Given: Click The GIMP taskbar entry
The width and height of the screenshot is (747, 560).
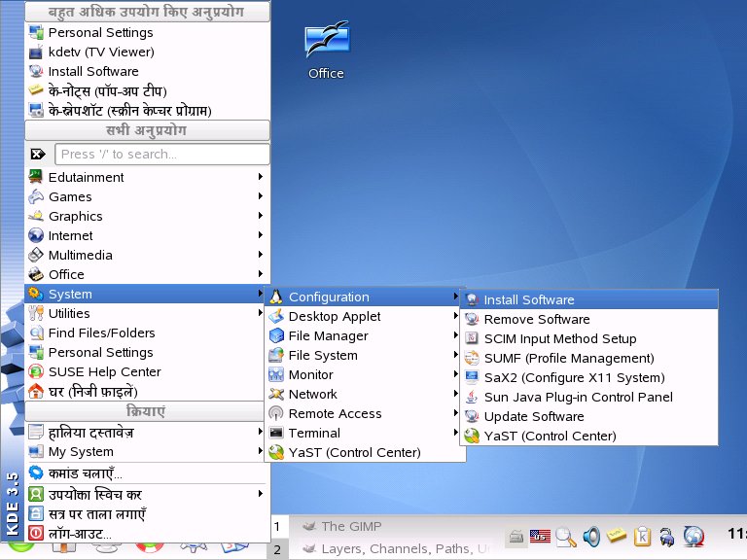Looking at the screenshot, I should pyautogui.click(x=396, y=526).
